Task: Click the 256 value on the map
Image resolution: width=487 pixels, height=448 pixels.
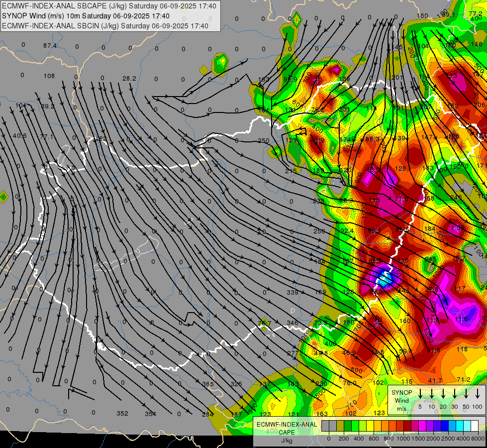Action: 319,231
